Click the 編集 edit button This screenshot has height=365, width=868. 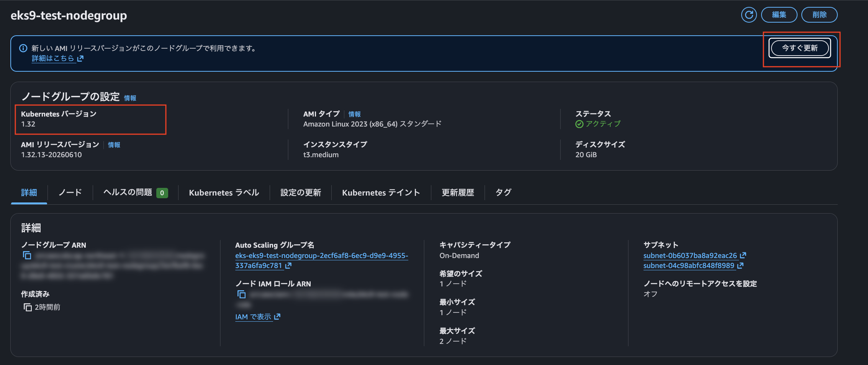(x=779, y=15)
